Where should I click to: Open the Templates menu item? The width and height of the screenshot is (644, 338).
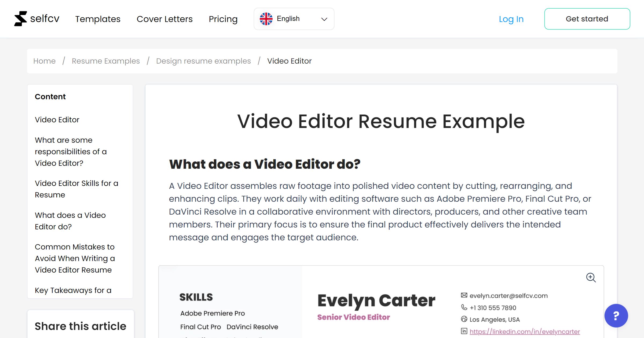[x=98, y=19]
